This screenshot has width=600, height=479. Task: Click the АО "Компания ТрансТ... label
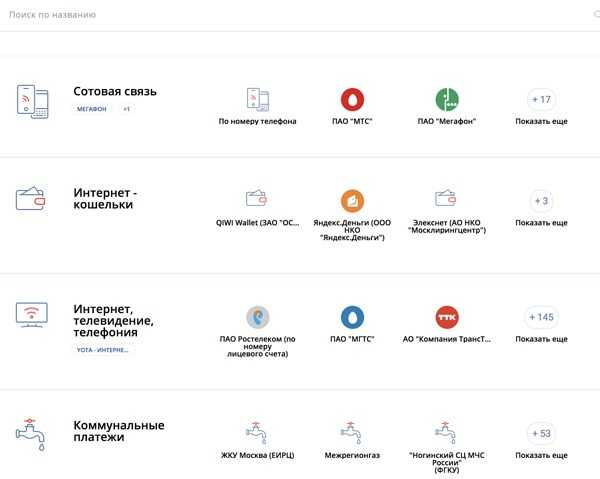pos(447,339)
